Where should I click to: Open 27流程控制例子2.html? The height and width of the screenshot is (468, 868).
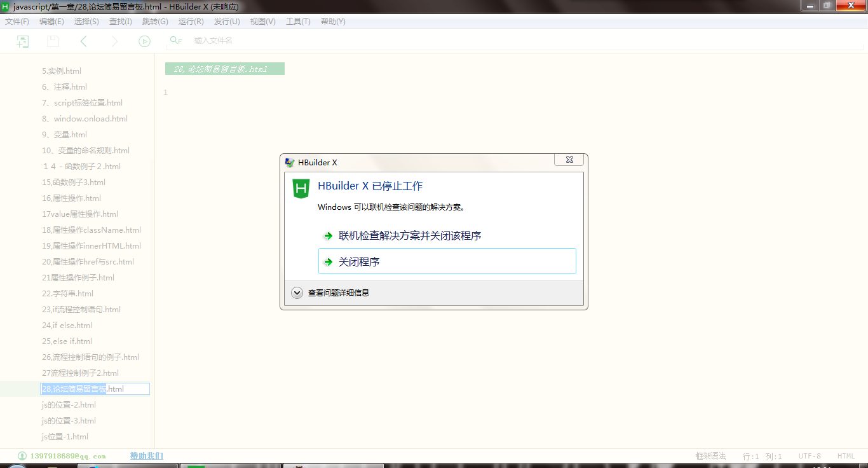[x=81, y=373]
